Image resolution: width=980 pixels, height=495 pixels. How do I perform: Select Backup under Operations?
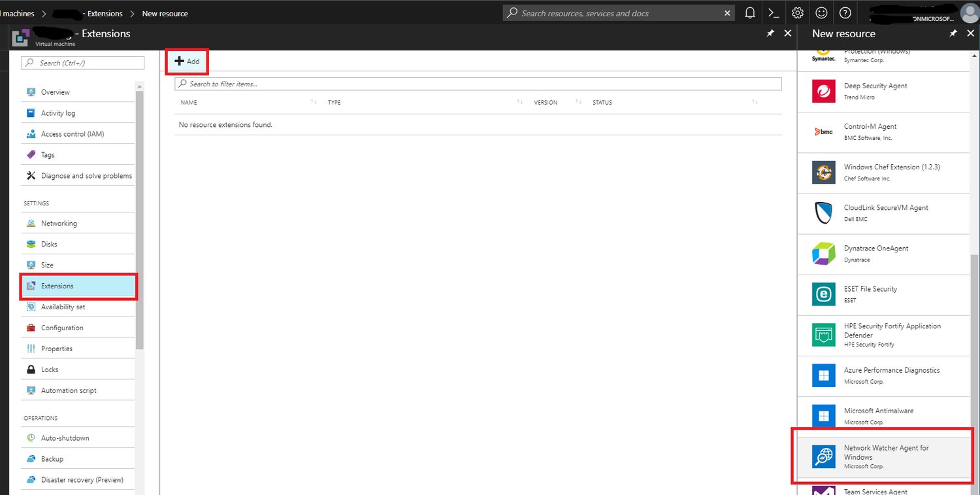pos(52,458)
